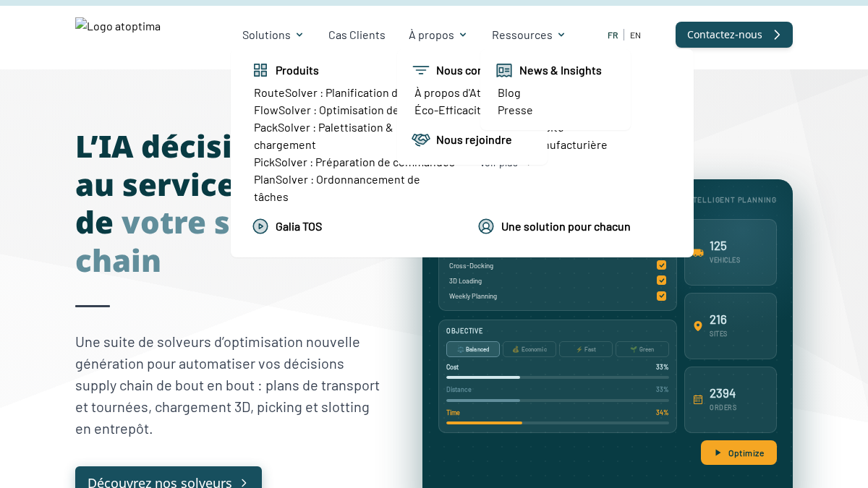The width and height of the screenshot is (868, 488).
Task: Click the Atoptima logo image
Action: tap(118, 26)
